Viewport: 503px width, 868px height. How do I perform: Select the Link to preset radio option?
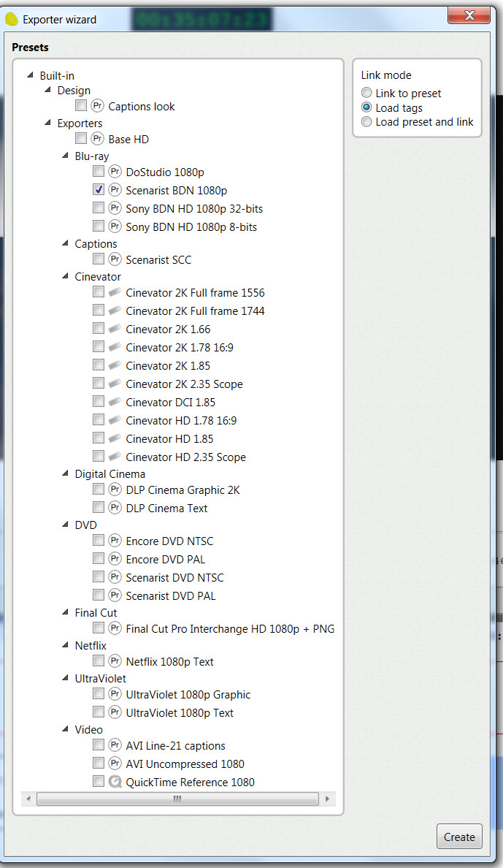tap(366, 94)
